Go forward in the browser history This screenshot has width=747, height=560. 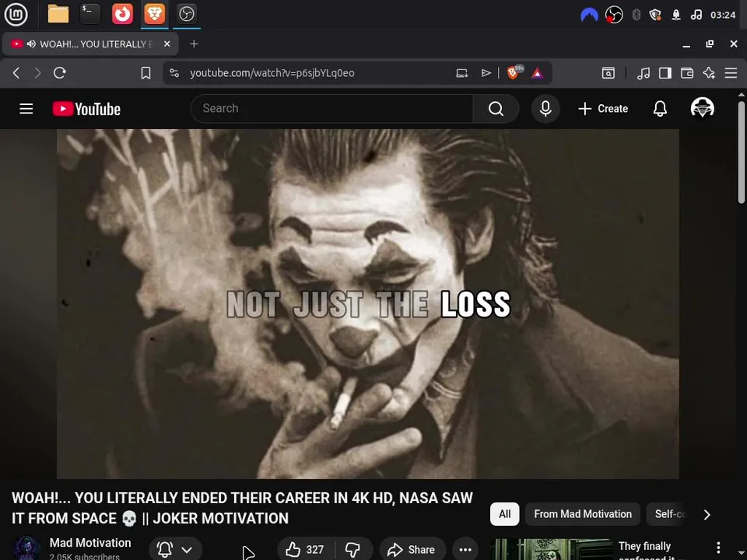coord(37,73)
